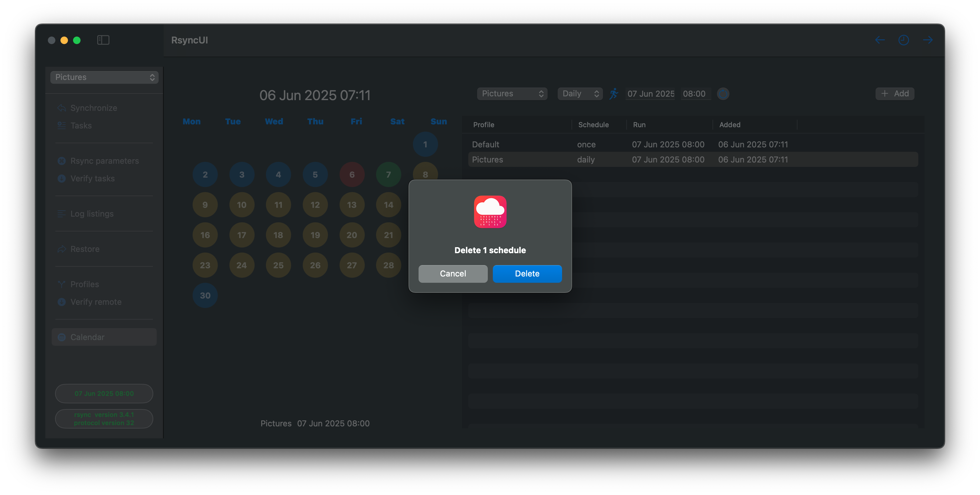Select Log listings in sidebar
The image size is (980, 495).
click(x=92, y=213)
